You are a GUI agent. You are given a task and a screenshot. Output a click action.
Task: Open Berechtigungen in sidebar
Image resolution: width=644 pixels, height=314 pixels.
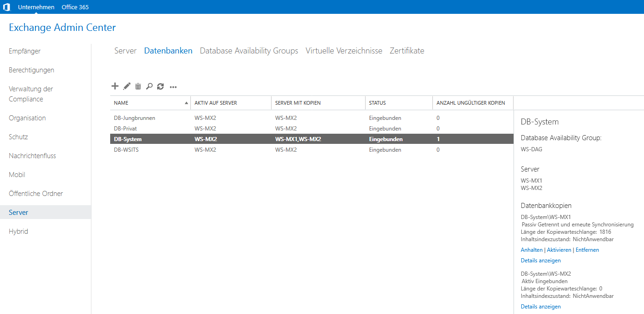tap(31, 70)
